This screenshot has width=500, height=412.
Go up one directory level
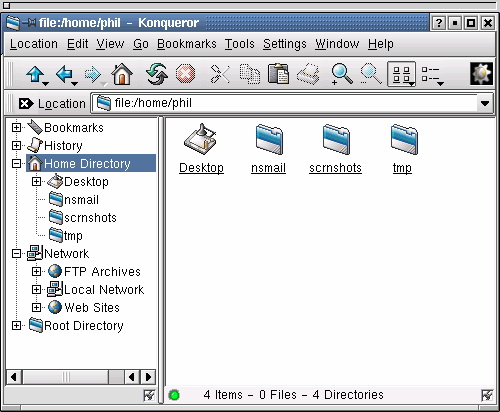click(x=35, y=74)
